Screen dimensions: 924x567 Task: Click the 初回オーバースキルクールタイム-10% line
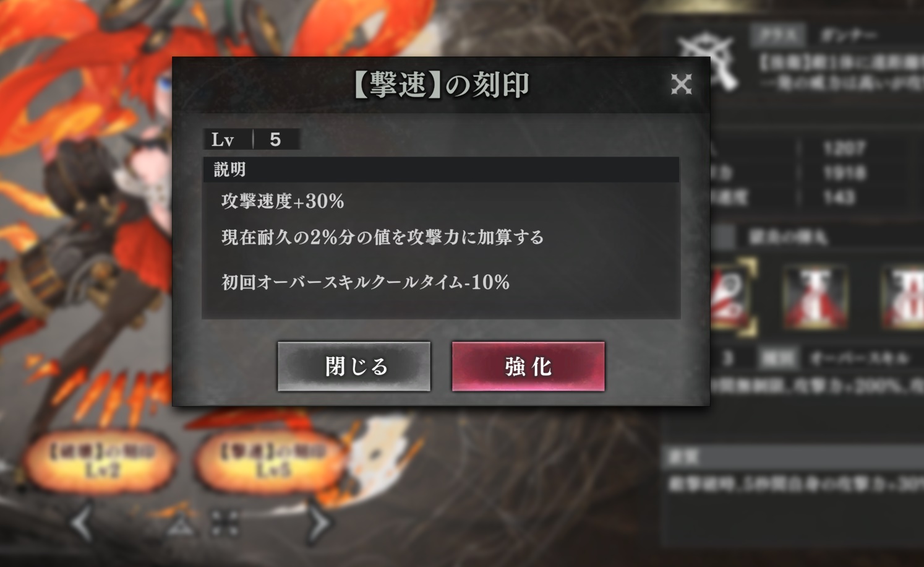pyautogui.click(x=366, y=282)
